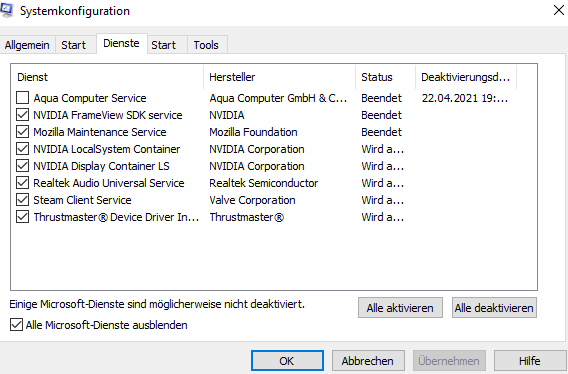Toggle Alle Microsoft-Dienste ausblenden checkbox

(x=16, y=325)
